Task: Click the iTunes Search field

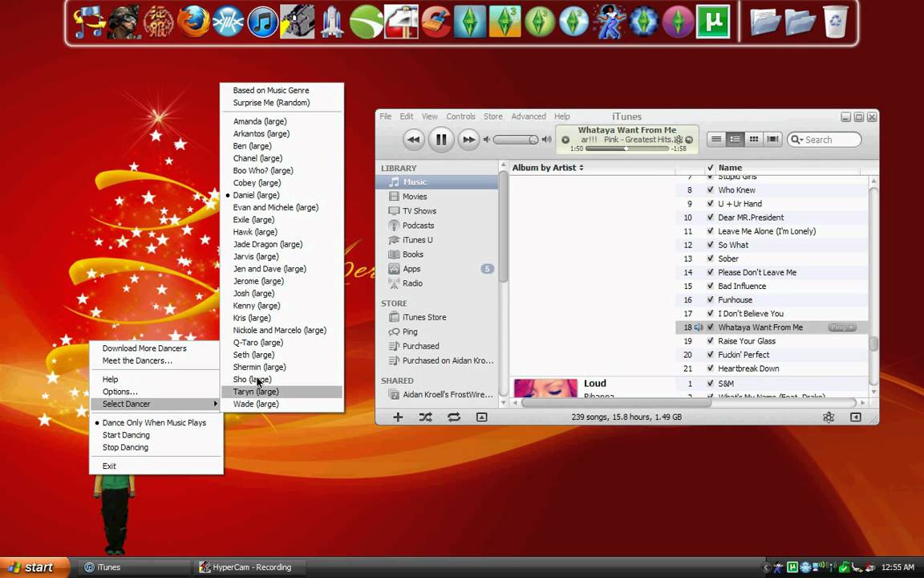Action: coord(825,140)
